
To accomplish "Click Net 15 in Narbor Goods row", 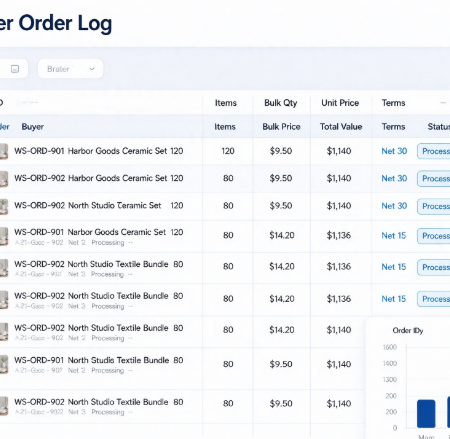I will [394, 236].
